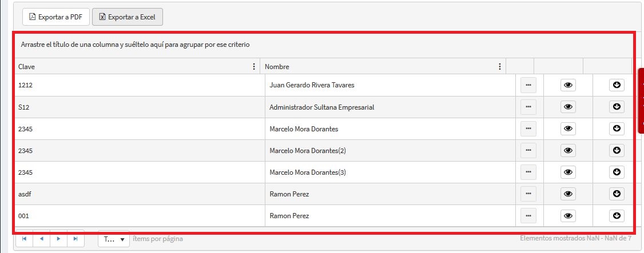Expand the items per page dropdown
Image resolution: width=644 pixels, height=253 pixels.
pyautogui.click(x=114, y=239)
